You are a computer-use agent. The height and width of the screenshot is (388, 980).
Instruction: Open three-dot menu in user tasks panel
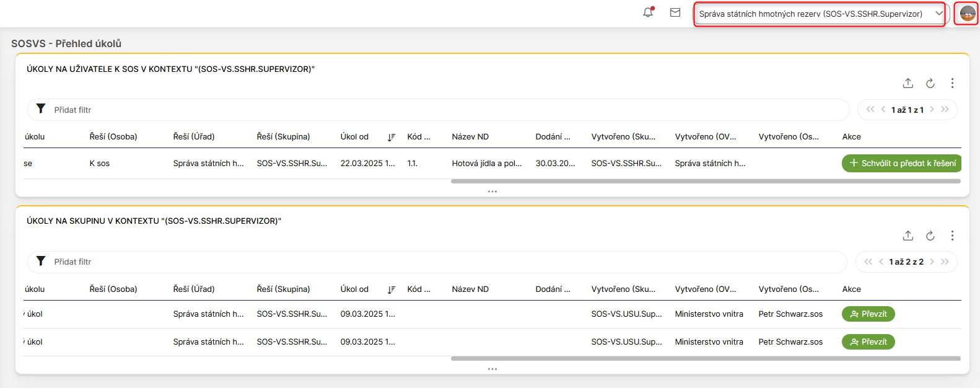[x=952, y=83]
